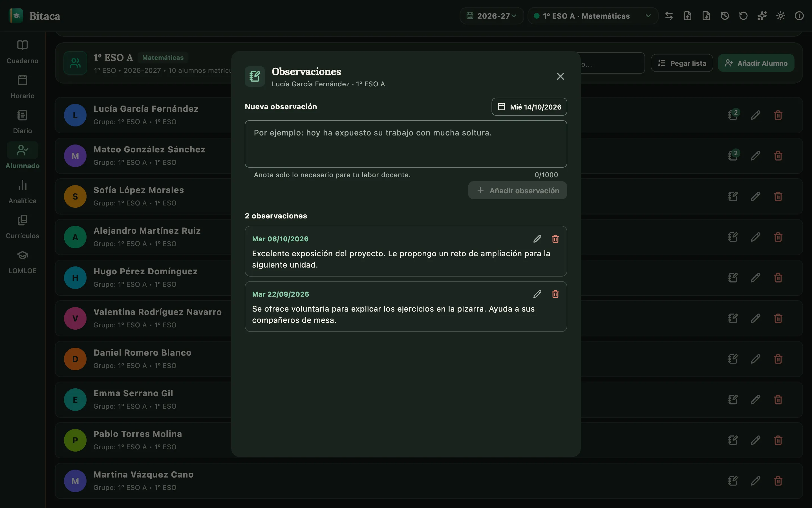Open Analítica from the sidebar
This screenshot has width=812, height=508.
pyautogui.click(x=23, y=192)
